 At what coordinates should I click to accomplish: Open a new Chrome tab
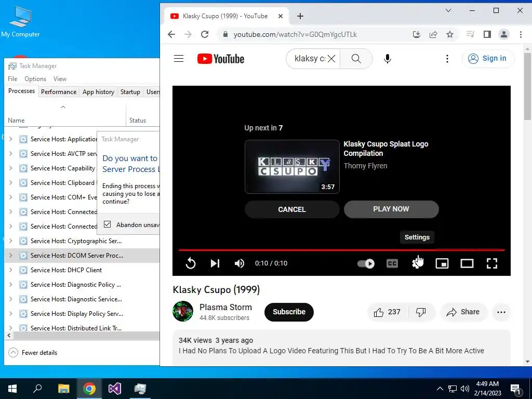[300, 16]
